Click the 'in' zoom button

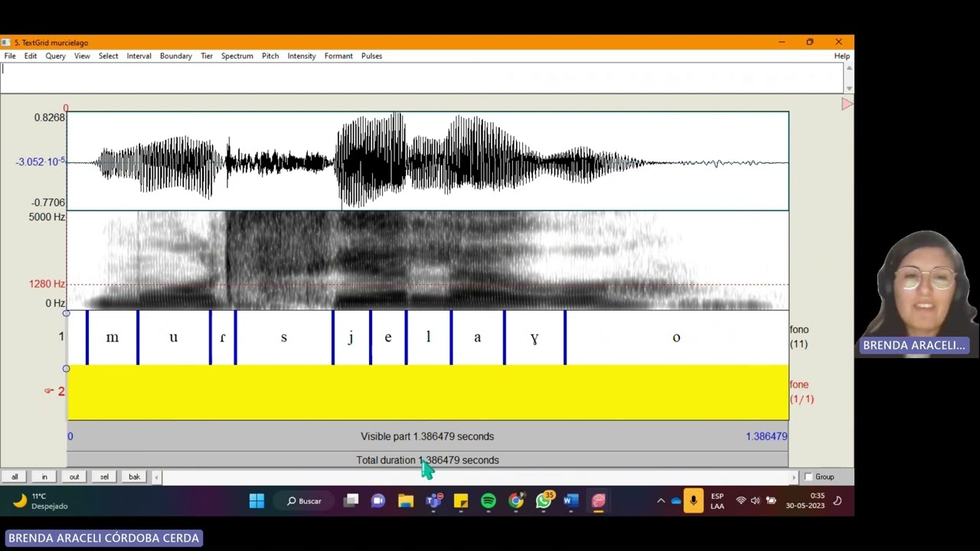44,477
